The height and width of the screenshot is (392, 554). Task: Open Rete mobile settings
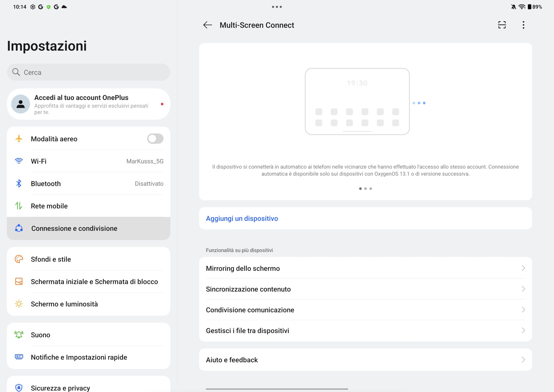tap(89, 206)
